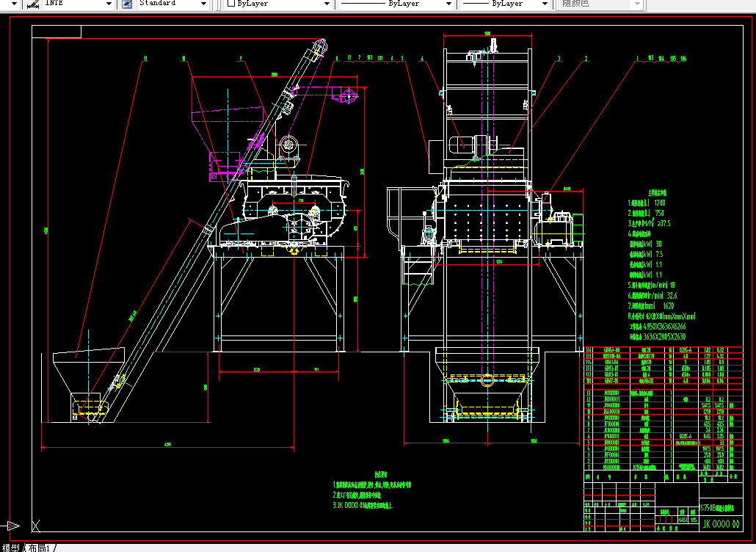Open the Table Style manager icon
Image resolution: width=756 pixels, height=552 pixels.
(x=127, y=4)
